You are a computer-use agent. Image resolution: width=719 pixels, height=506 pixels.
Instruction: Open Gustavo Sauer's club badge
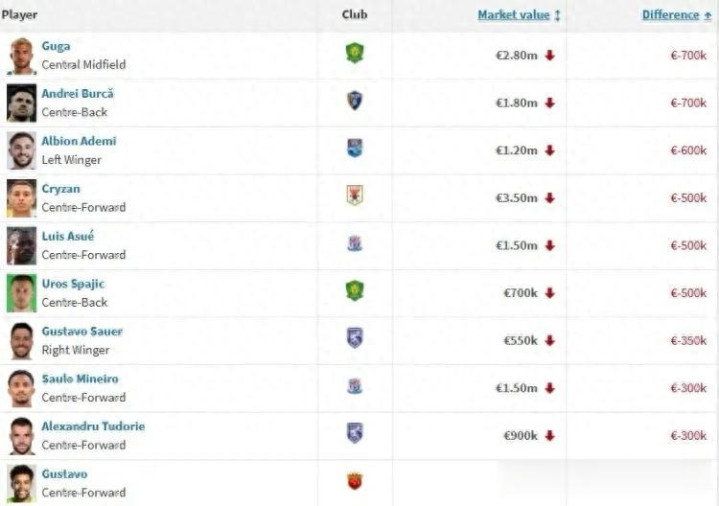pos(354,338)
